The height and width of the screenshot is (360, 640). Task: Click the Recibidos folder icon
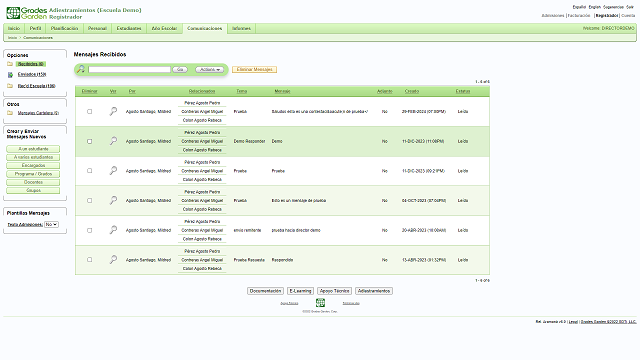(10, 64)
